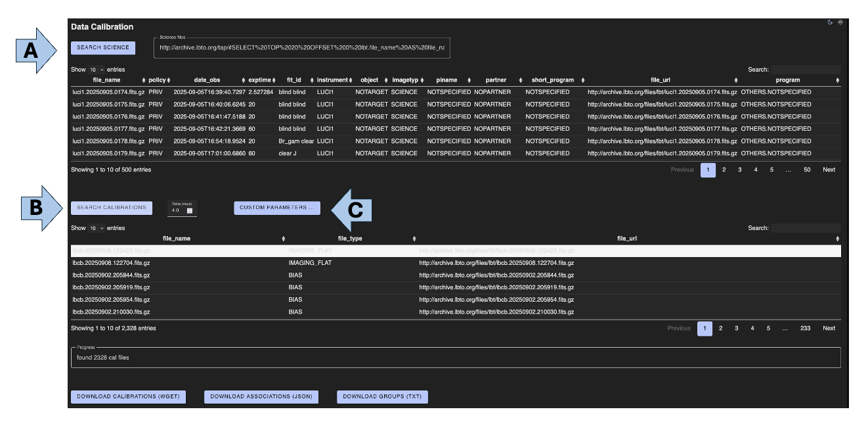
Task: Switch to light mode with the sun icon
Action: click(x=840, y=22)
